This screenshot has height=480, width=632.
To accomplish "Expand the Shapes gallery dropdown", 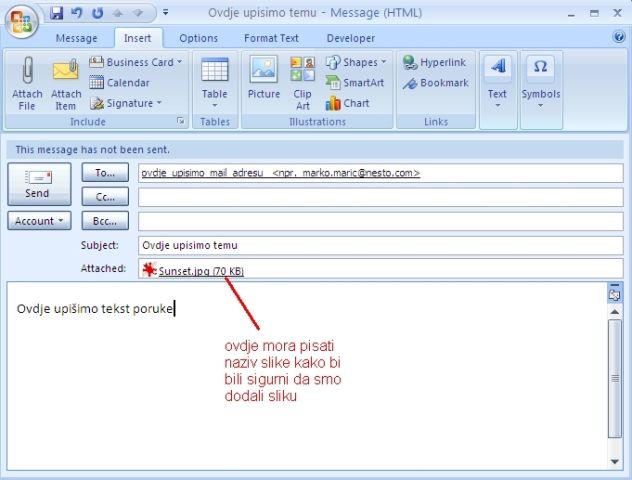I will pos(383,62).
